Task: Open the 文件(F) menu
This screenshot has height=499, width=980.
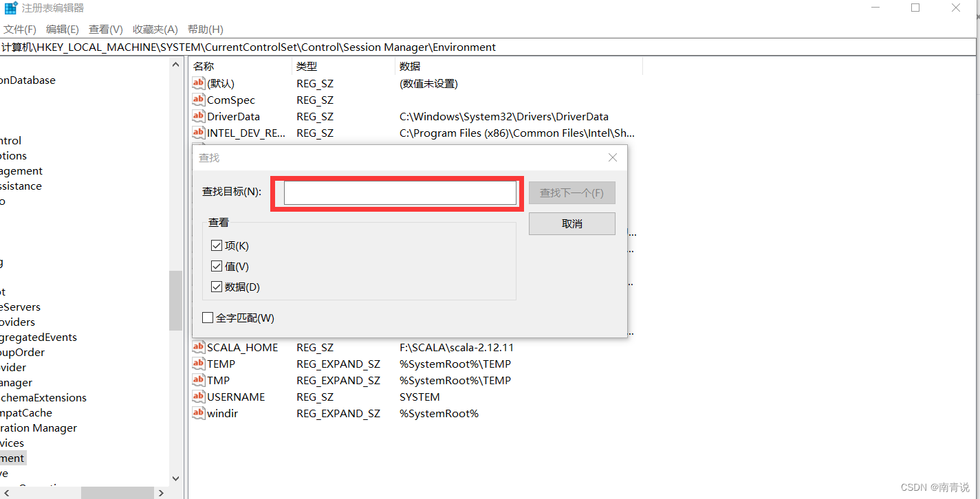Action: pos(20,29)
